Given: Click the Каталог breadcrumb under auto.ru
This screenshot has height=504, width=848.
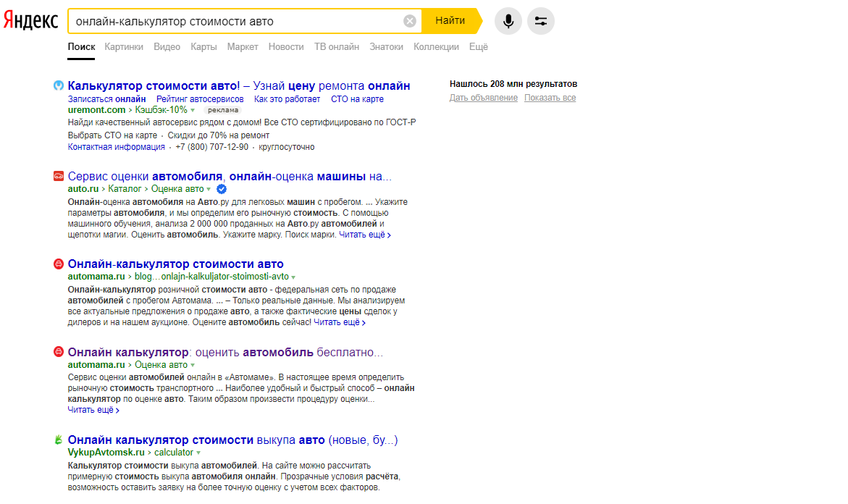Looking at the screenshot, I should (x=125, y=189).
